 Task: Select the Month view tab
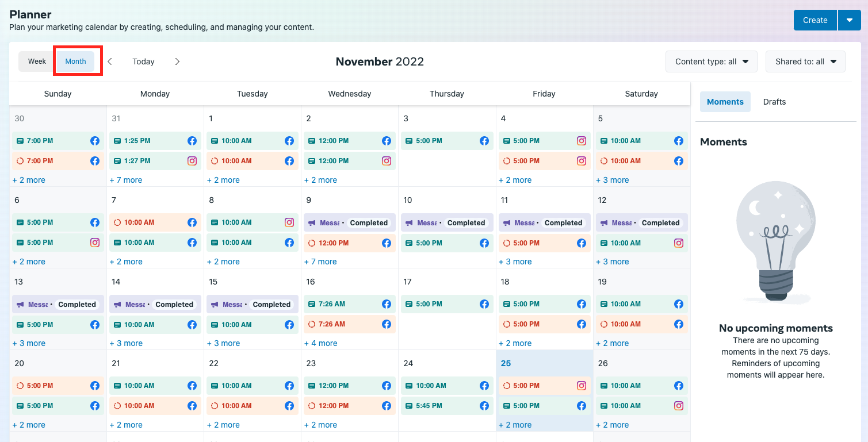[x=75, y=62]
